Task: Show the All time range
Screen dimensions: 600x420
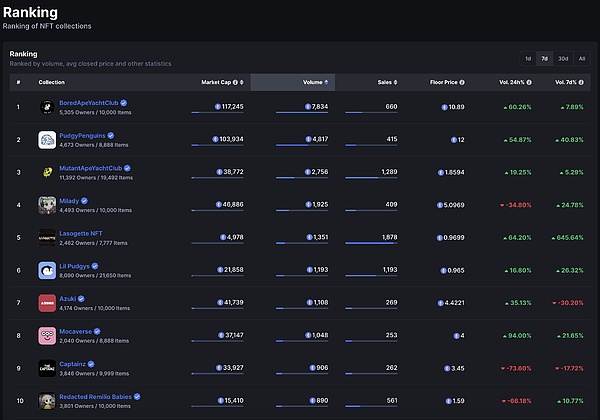Action: (x=582, y=59)
